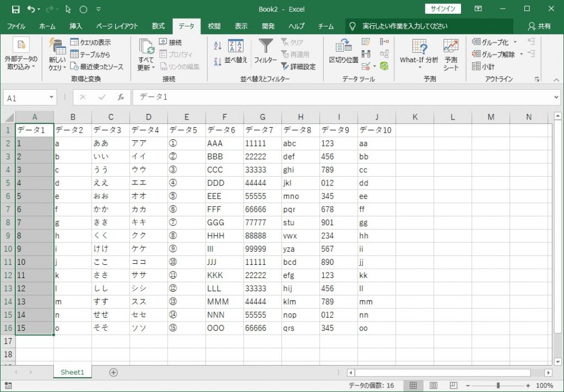Select cell containing EEE
The height and width of the screenshot is (392, 564).
(225, 197)
